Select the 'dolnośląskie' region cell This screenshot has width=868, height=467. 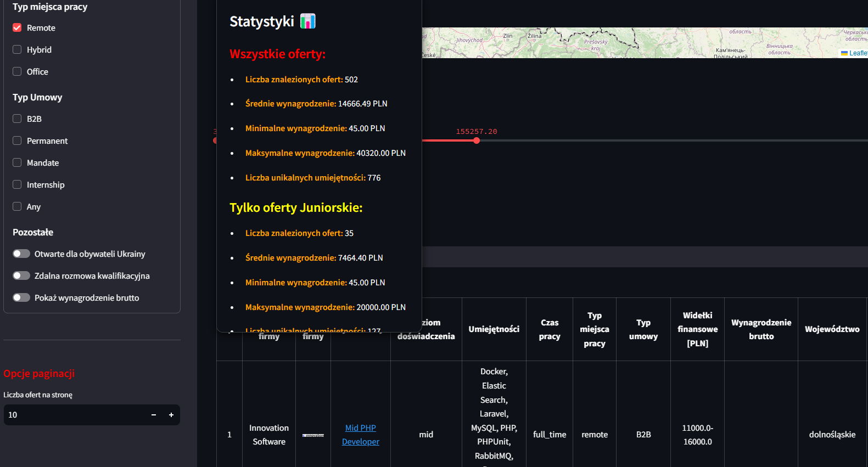832,435
